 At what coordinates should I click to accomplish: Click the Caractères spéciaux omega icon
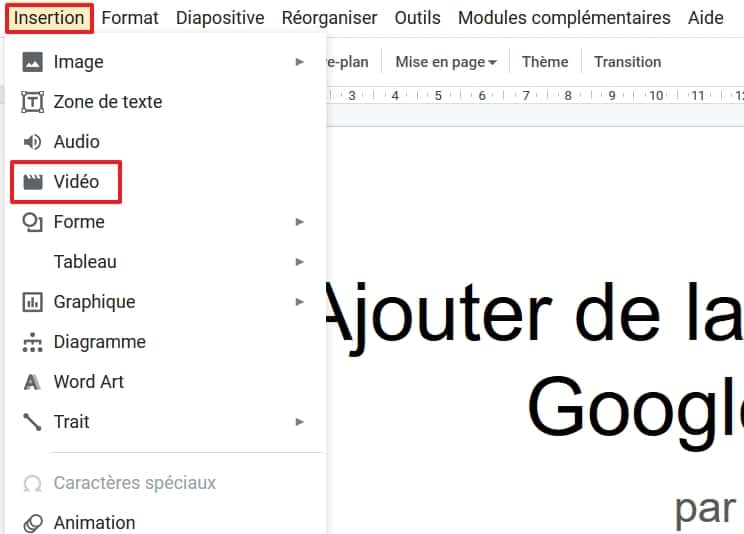32,483
